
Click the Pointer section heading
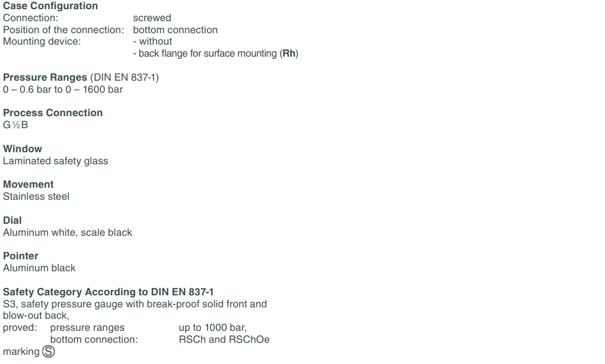[x=21, y=256]
